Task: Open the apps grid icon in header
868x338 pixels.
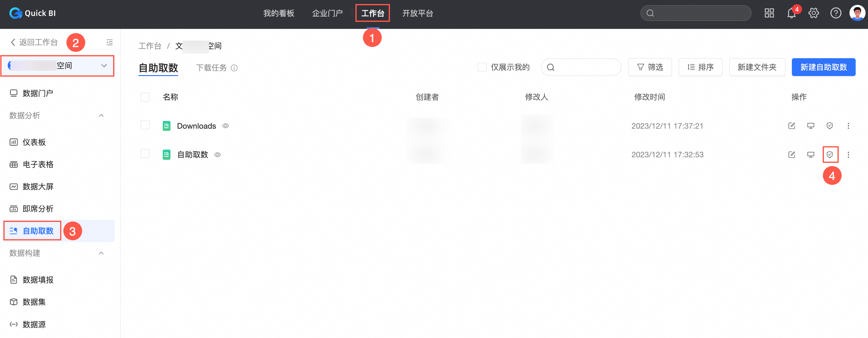Action: (769, 14)
